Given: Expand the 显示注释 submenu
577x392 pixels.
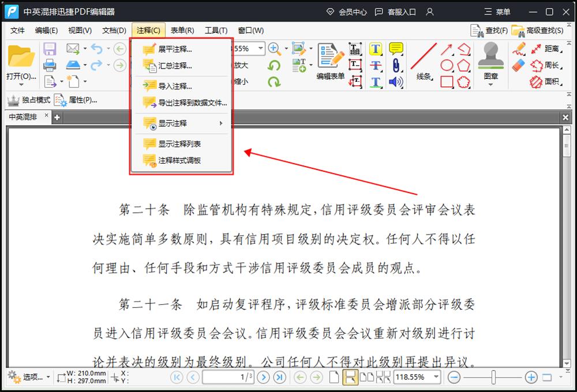Looking at the screenshot, I should (173, 123).
